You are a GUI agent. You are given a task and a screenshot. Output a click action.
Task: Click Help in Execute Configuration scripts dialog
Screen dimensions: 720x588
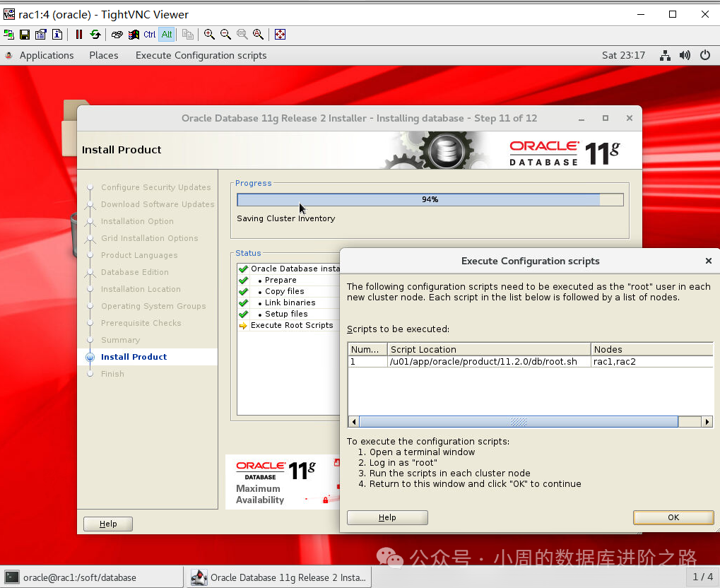[x=387, y=517]
